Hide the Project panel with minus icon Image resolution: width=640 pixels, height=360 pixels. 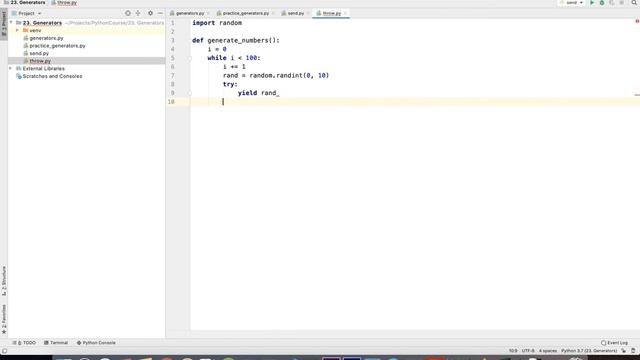160,13
